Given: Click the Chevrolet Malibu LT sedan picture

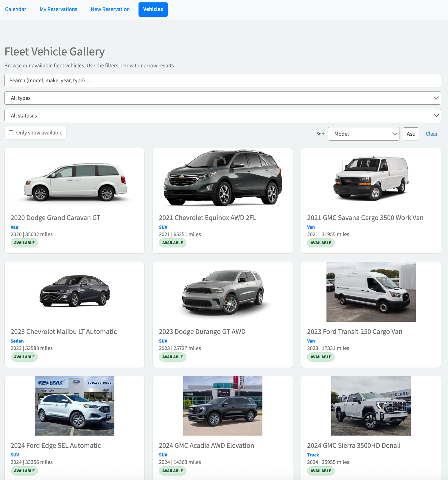Looking at the screenshot, I should pos(75,291).
